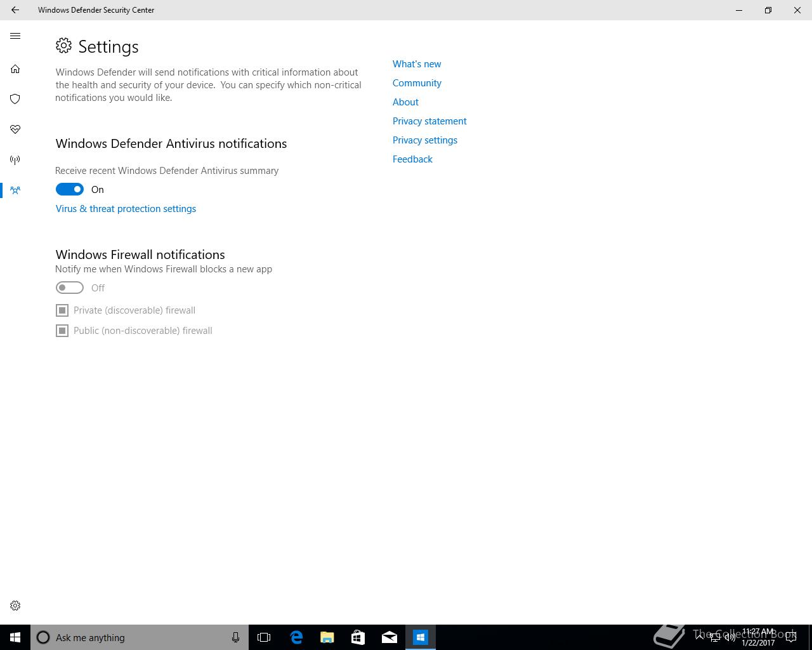
Task: Open Windows Store from taskbar
Action: point(358,637)
